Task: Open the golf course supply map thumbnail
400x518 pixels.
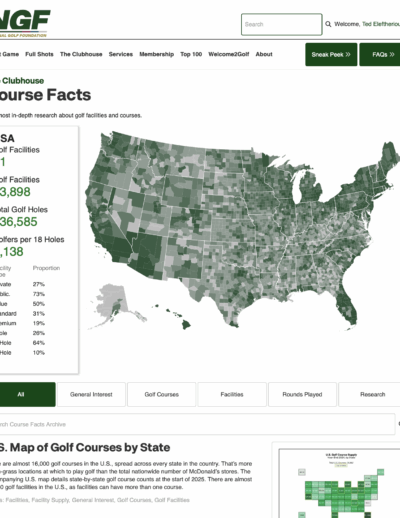Action: 340,483
